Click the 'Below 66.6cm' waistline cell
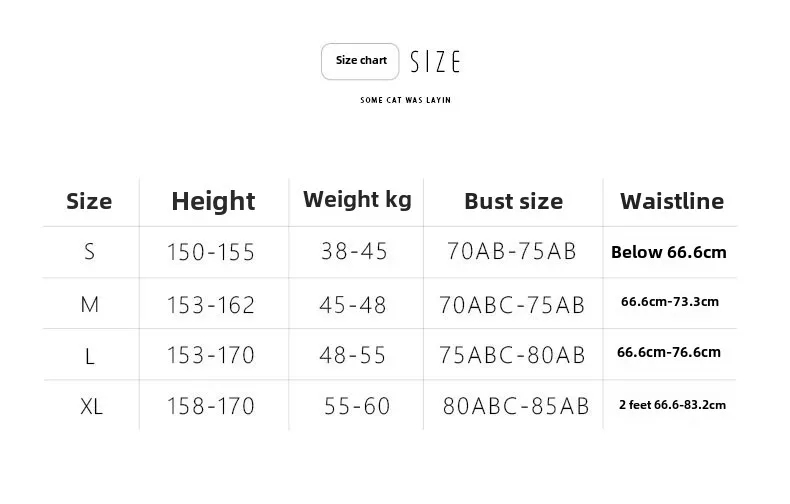790x504 pixels. (x=668, y=252)
